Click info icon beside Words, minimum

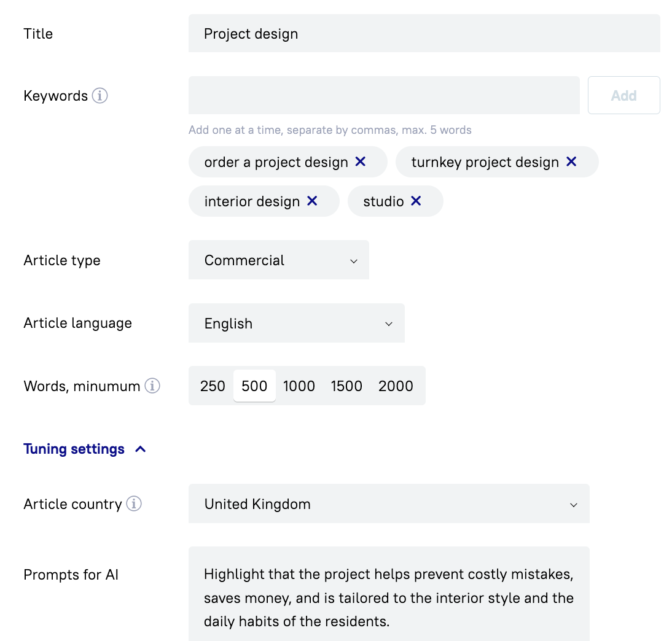click(152, 386)
